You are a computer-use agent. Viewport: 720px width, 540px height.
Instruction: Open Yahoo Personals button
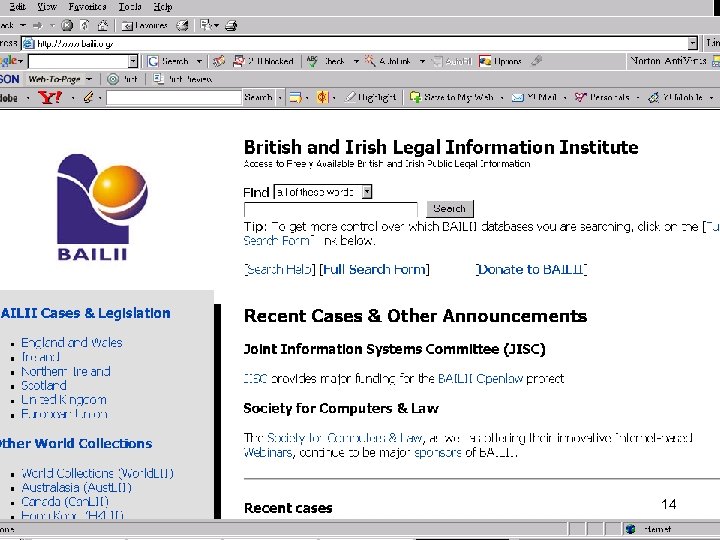pyautogui.click(x=602, y=97)
